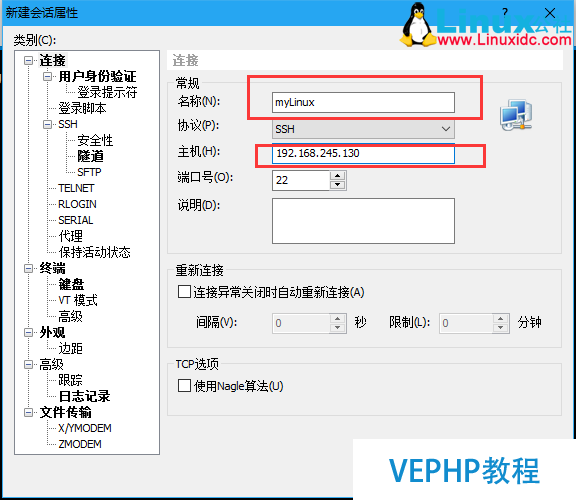Viewport: 576px width, 500px height.
Task: Increase the 间隔 interval spinner value
Action: point(338,319)
